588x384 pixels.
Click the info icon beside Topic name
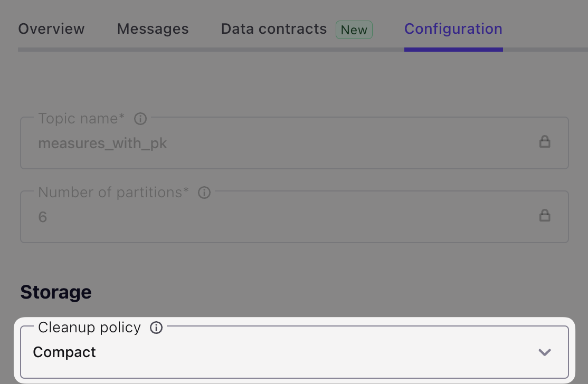point(140,119)
